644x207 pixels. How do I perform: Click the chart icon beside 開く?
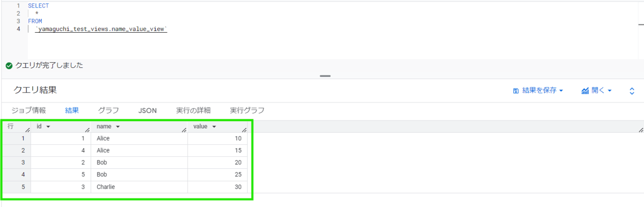[585, 91]
